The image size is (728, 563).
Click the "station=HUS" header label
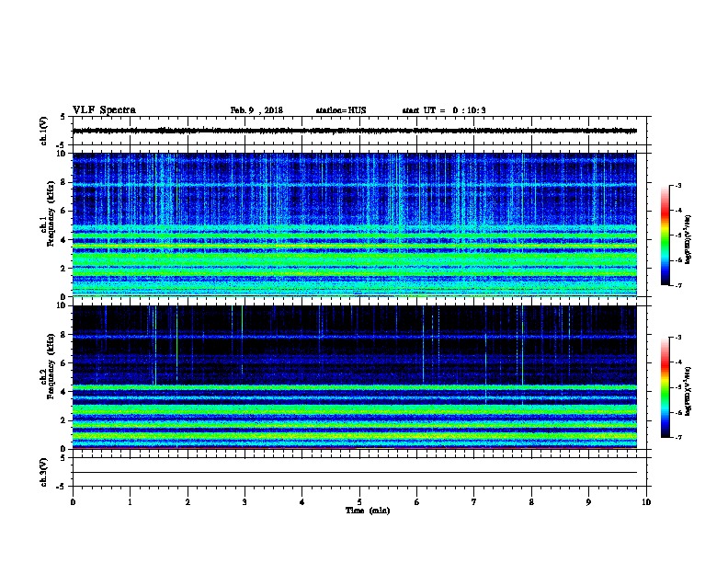tap(341, 110)
